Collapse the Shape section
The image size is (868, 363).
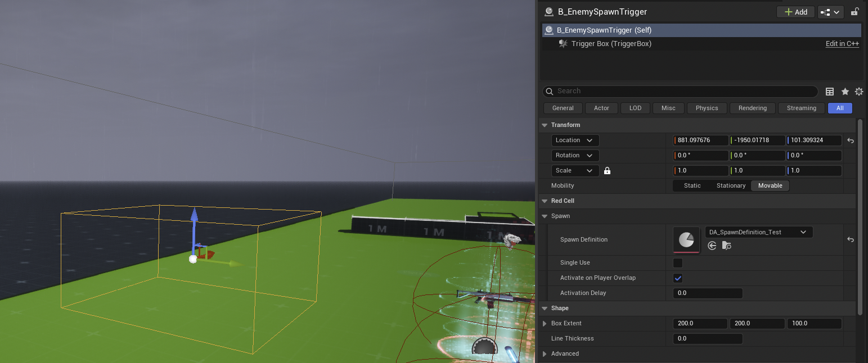tap(545, 308)
